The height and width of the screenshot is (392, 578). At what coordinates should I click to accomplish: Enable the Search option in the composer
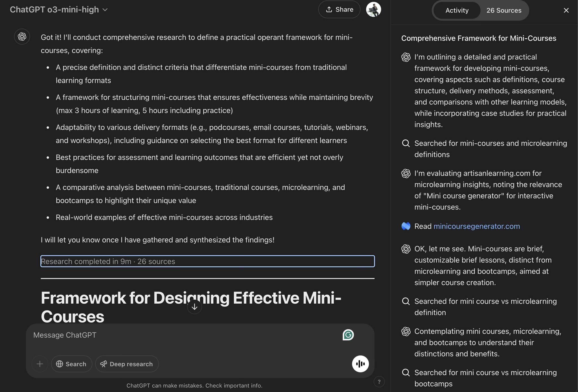[x=71, y=364]
